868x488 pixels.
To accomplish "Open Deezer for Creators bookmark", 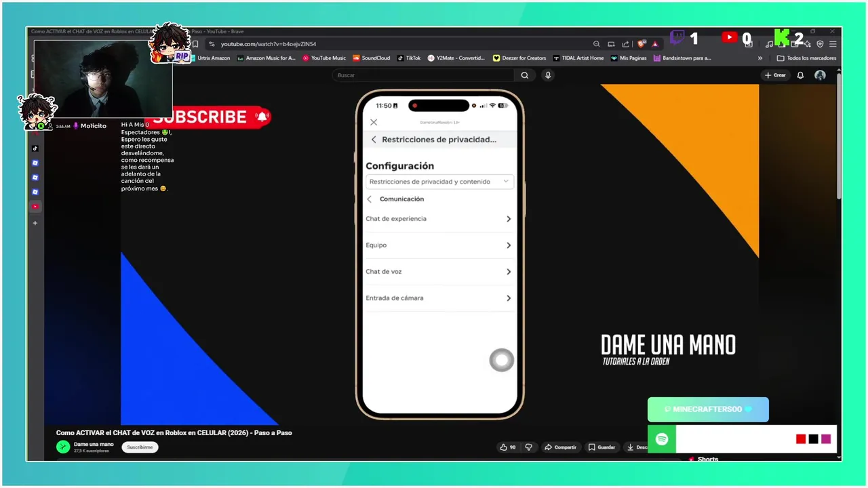I will coord(519,58).
